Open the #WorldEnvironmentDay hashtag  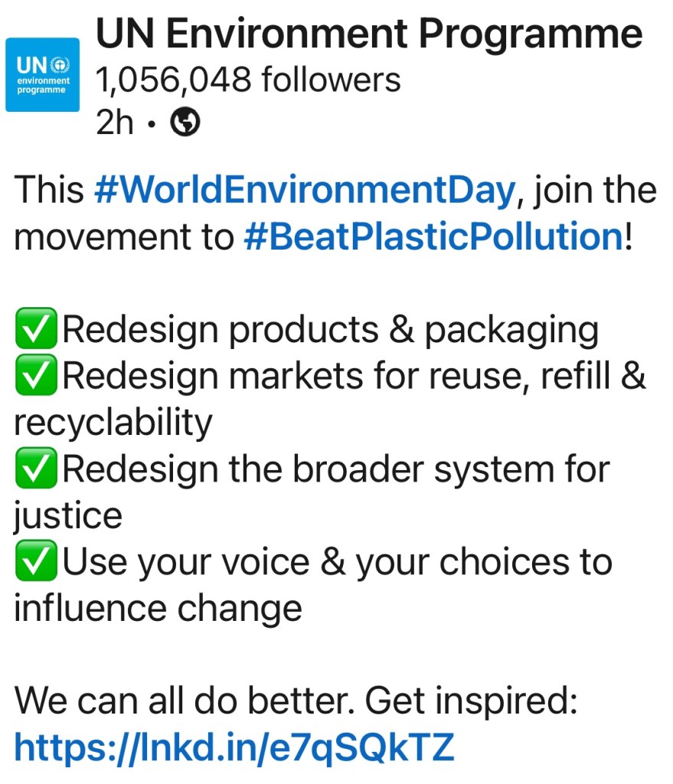click(304, 190)
